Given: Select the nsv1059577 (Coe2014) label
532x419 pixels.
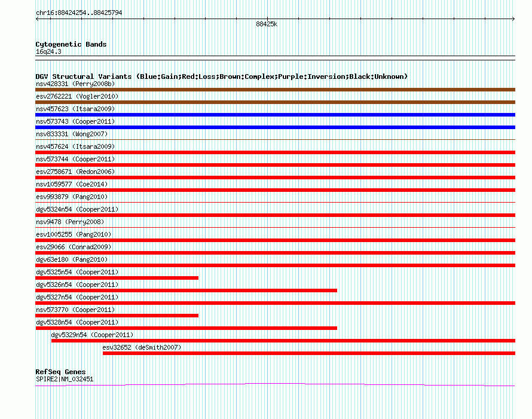Looking at the screenshot, I should (72, 184).
